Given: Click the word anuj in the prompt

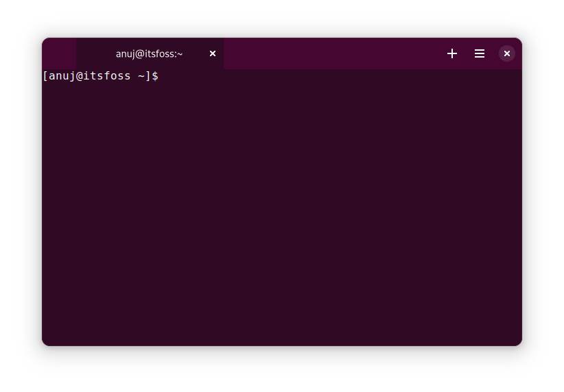Looking at the screenshot, I should coord(61,76).
